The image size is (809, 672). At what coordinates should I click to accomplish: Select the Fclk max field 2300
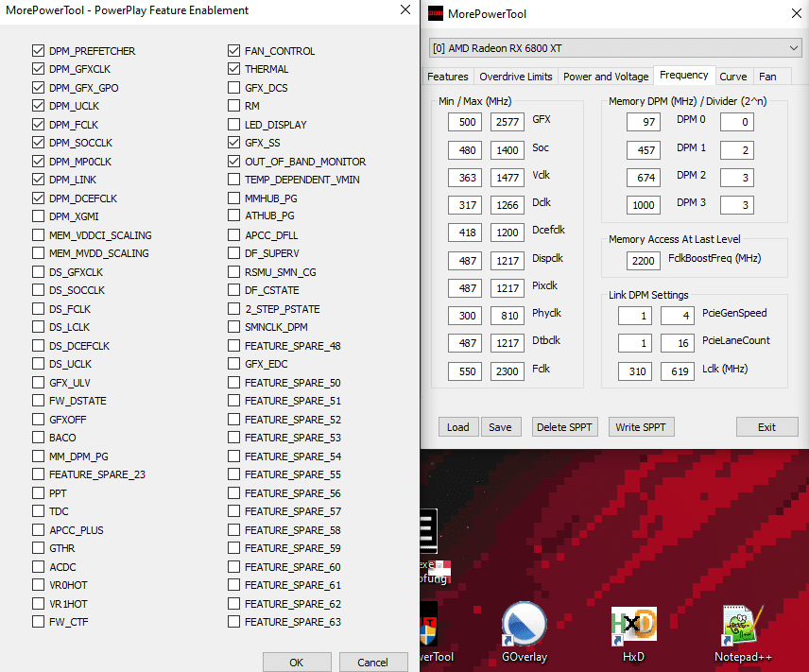[x=508, y=371]
